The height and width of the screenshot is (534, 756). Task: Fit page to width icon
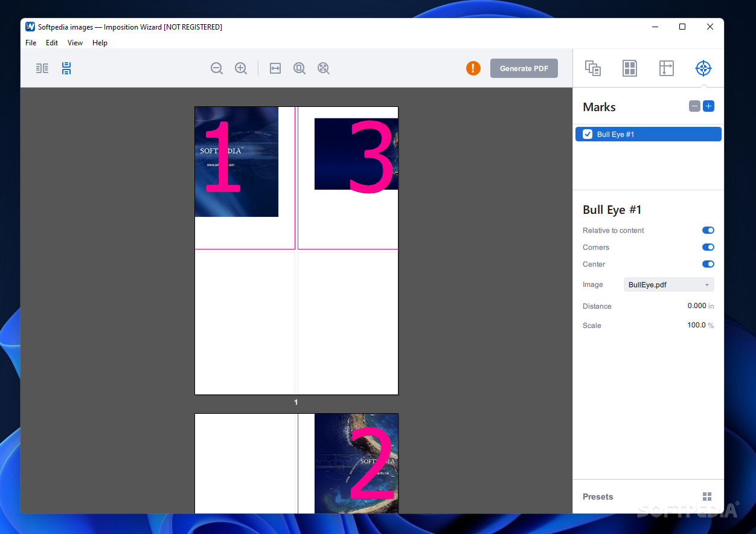(275, 68)
